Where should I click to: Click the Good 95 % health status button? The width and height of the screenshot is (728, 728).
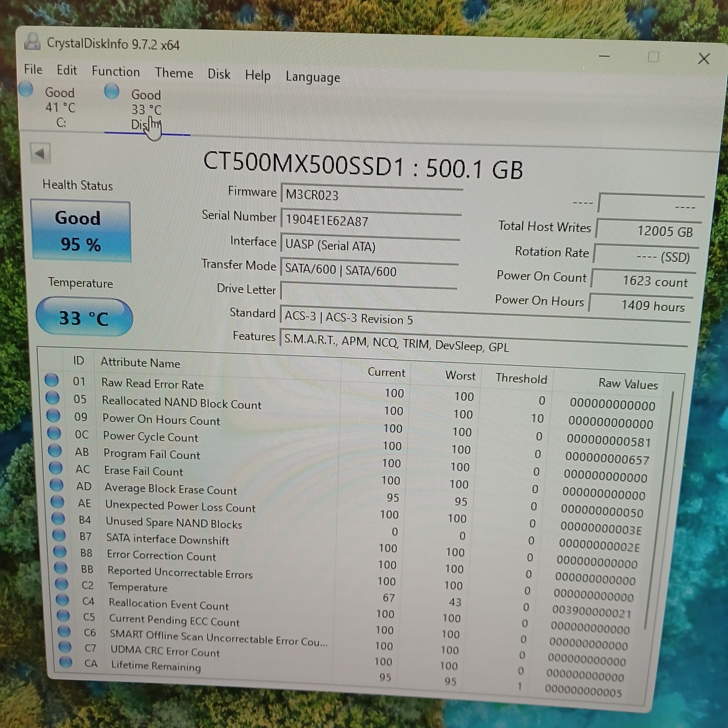81,231
